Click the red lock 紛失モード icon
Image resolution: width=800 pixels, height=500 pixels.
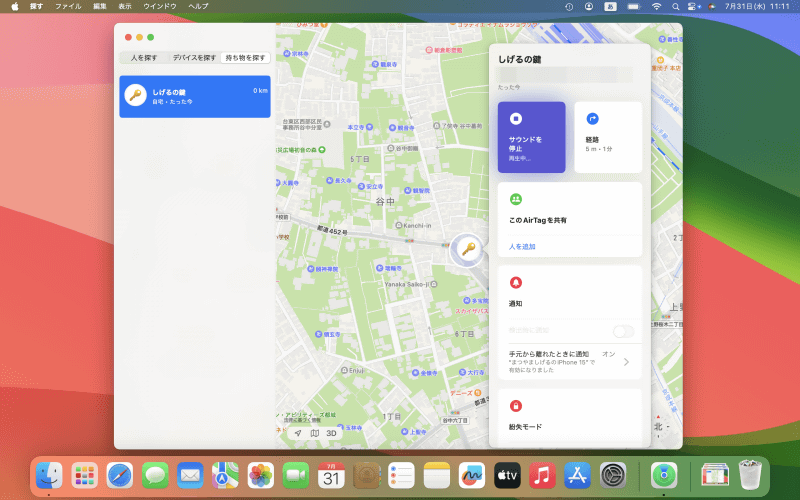click(516, 406)
